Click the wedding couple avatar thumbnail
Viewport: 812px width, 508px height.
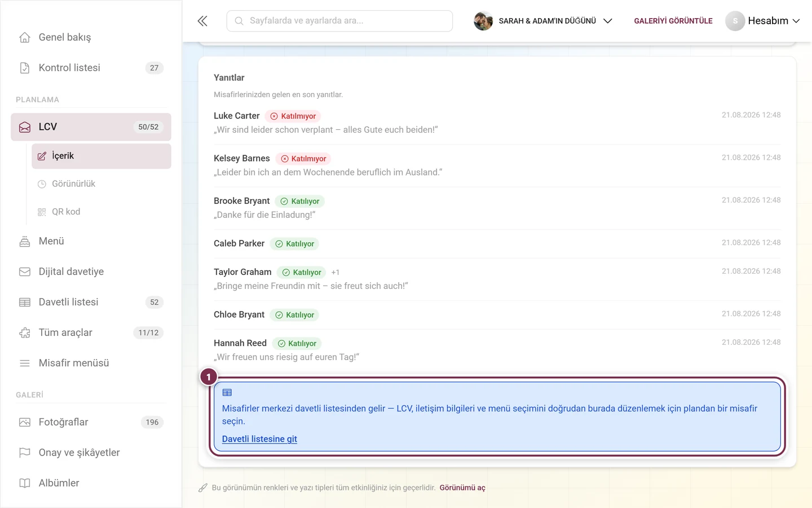point(483,21)
